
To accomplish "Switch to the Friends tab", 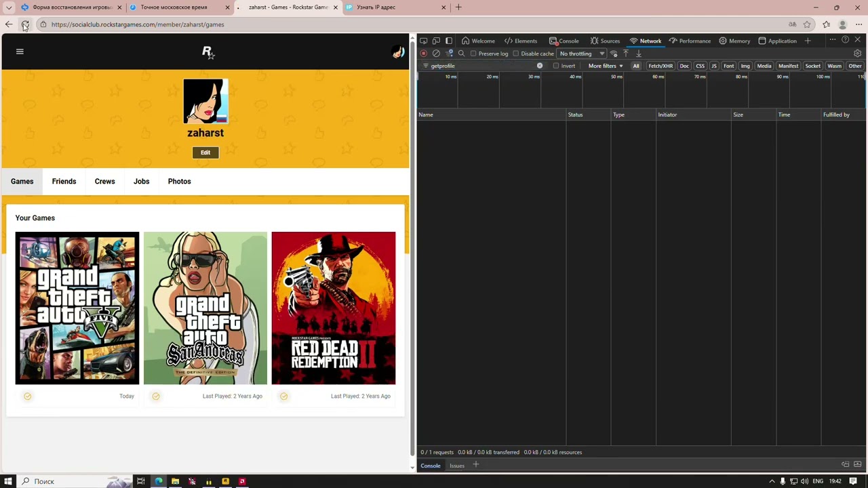I will click(64, 182).
